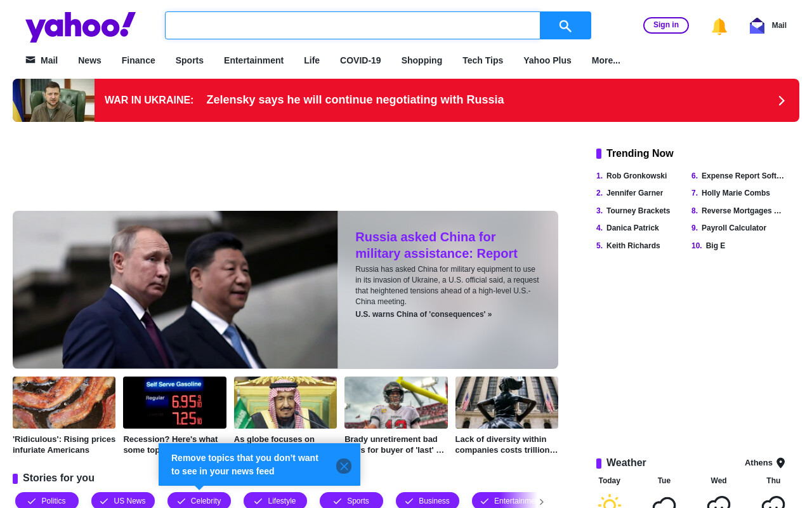Open the COVID-19 navigation item
This screenshot has width=812, height=508.
tap(360, 60)
